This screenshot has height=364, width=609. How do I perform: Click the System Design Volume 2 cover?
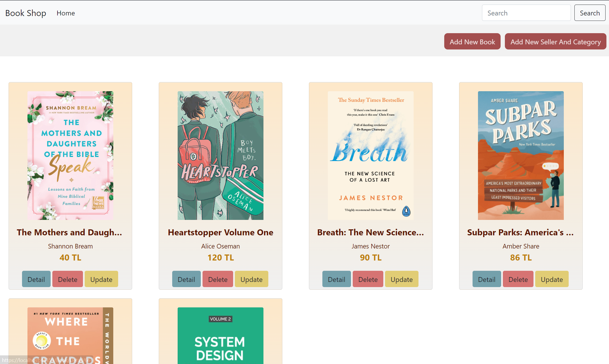click(x=220, y=335)
